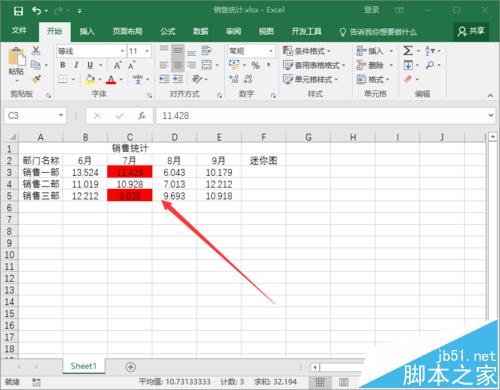Click the Borders icon
This screenshot has height=390, width=500.
[x=63, y=79]
